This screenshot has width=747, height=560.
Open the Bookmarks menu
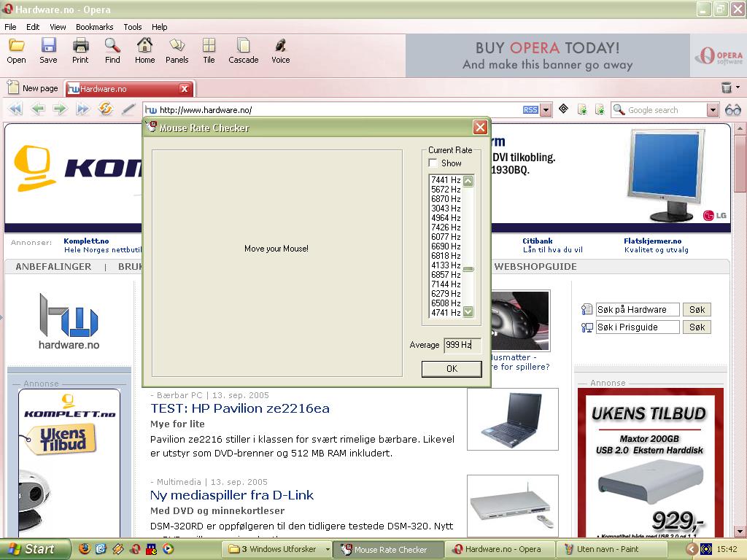(94, 27)
